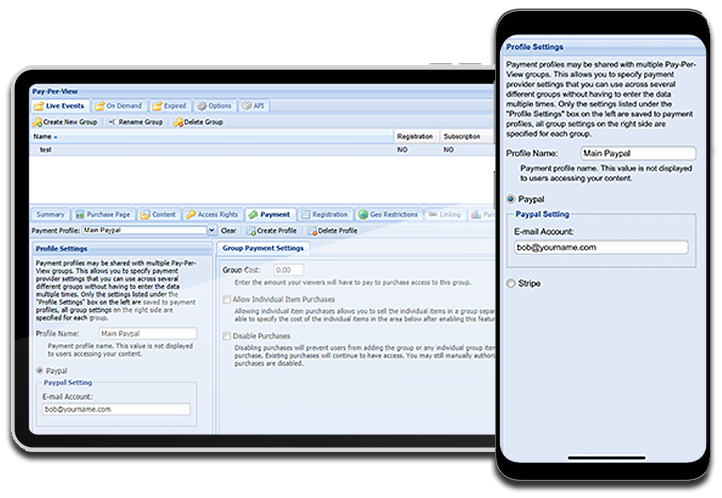Select the Payment tab
This screenshot has height=498, width=722.
[270, 214]
